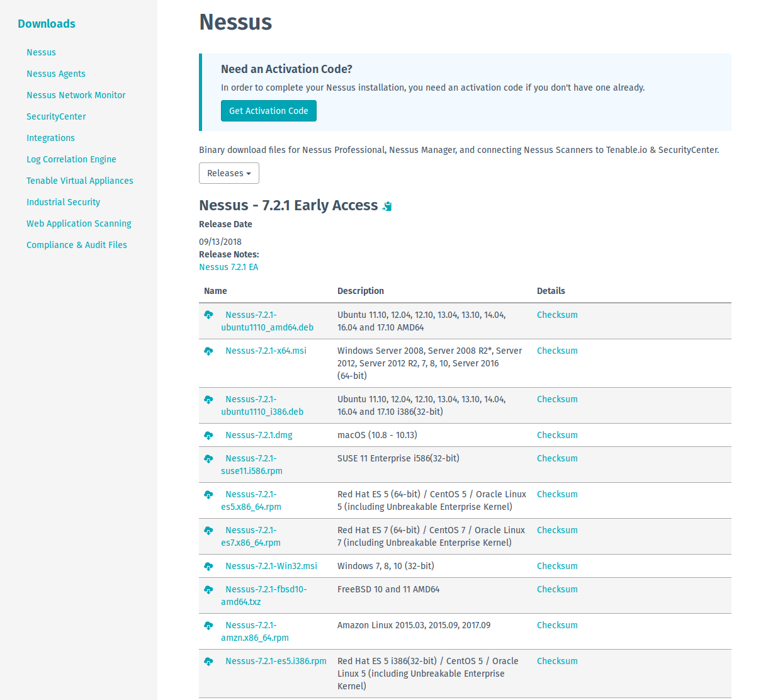Click download icon beside Nessus-7.2.1.dmg
The image size is (773, 700).
click(x=208, y=435)
